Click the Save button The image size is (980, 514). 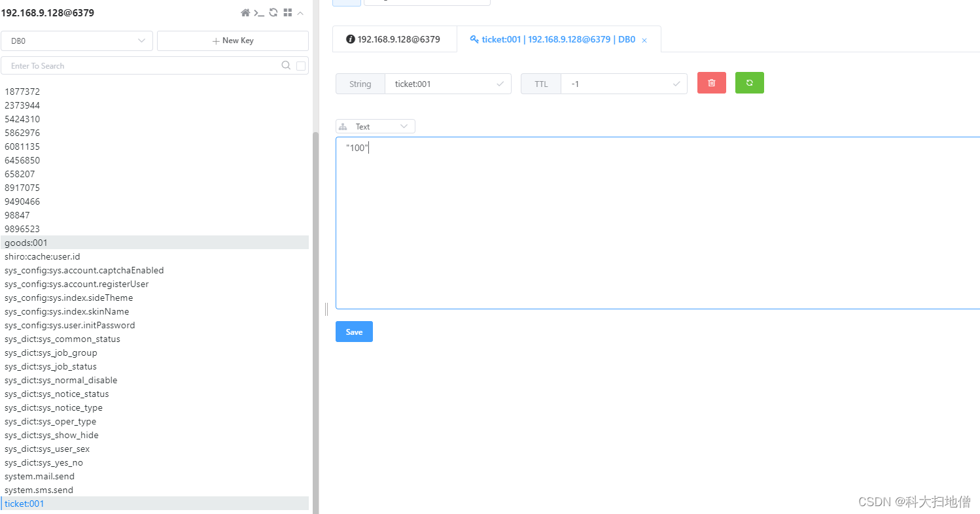point(354,332)
